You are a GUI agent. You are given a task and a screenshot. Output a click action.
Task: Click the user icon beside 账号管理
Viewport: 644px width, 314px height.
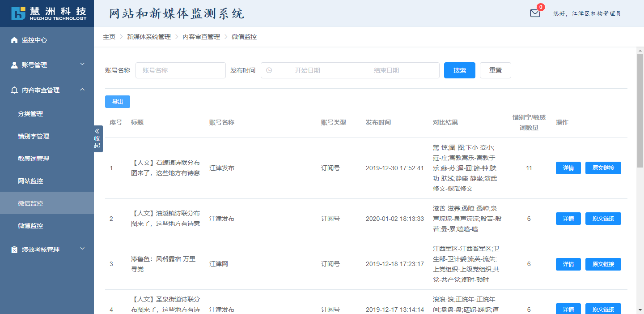tap(14, 65)
